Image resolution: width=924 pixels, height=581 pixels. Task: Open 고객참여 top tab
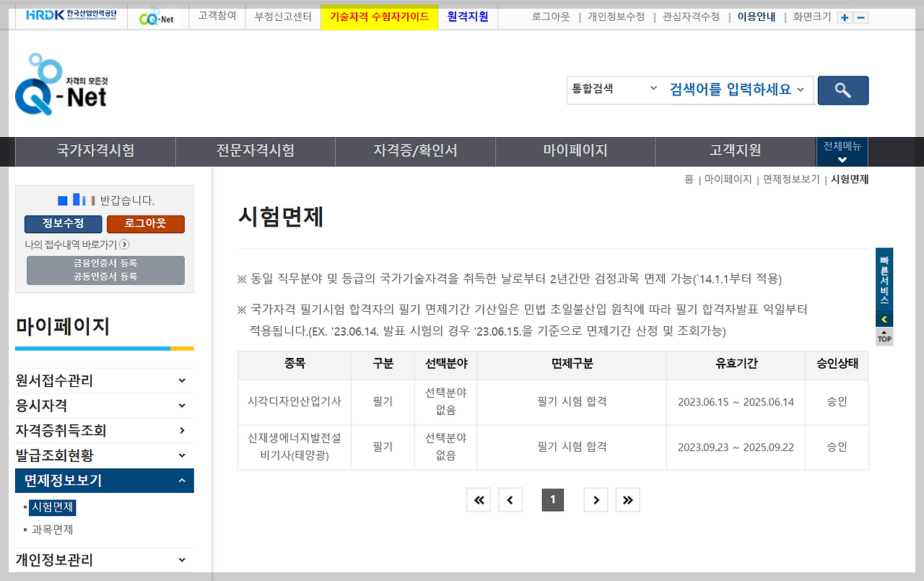(x=217, y=16)
